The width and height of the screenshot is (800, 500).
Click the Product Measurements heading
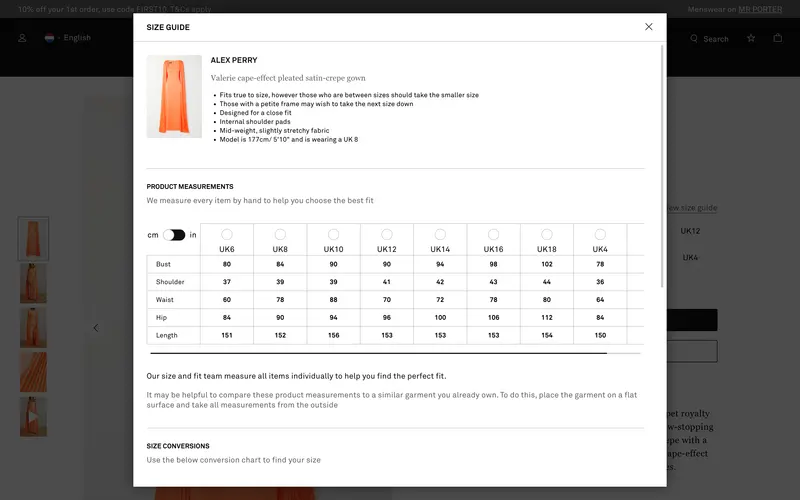tap(190, 187)
